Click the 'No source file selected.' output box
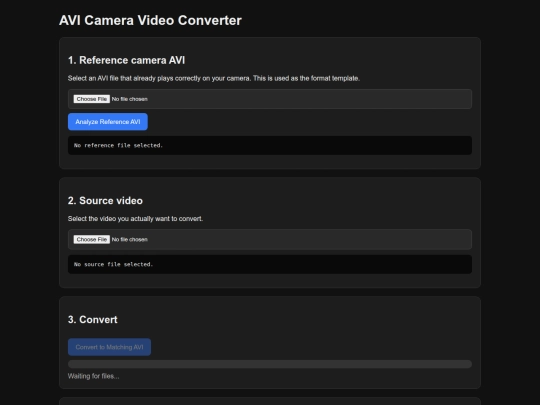Viewport: 540px width, 405px height. (x=270, y=264)
